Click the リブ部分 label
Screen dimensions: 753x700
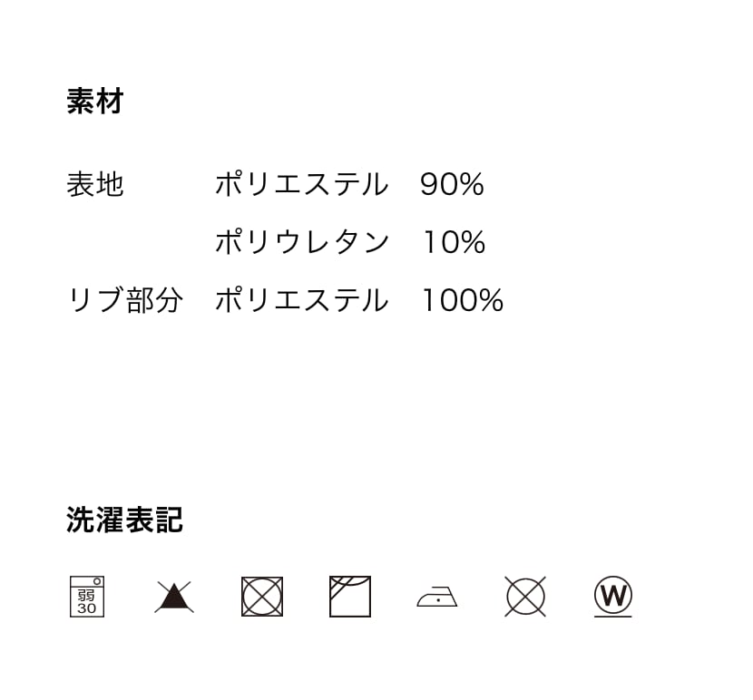[125, 300]
